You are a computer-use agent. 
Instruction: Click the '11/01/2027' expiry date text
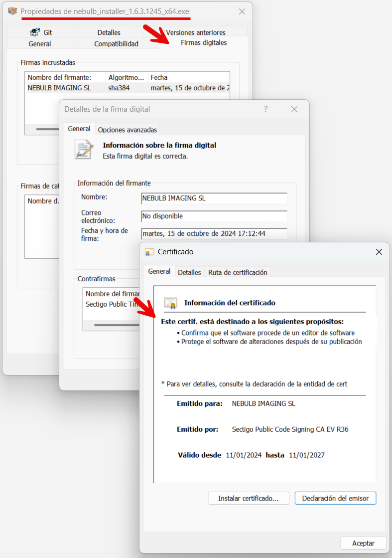pyautogui.click(x=307, y=455)
